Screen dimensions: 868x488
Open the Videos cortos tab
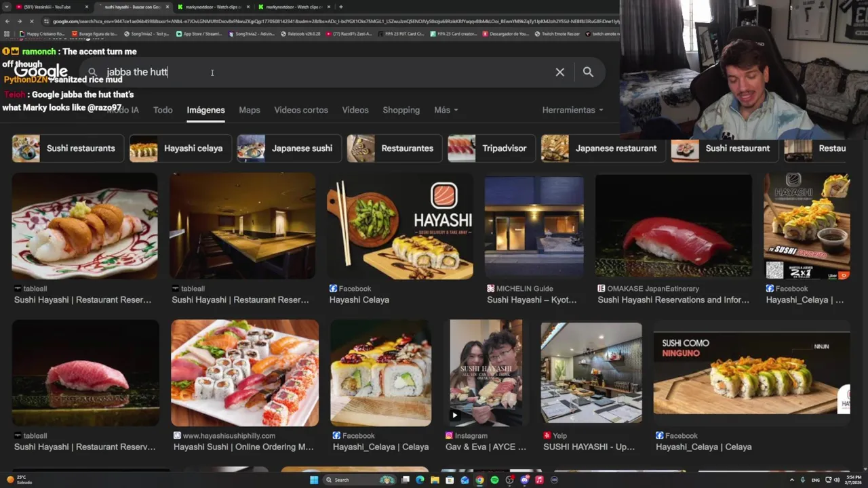[301, 110]
